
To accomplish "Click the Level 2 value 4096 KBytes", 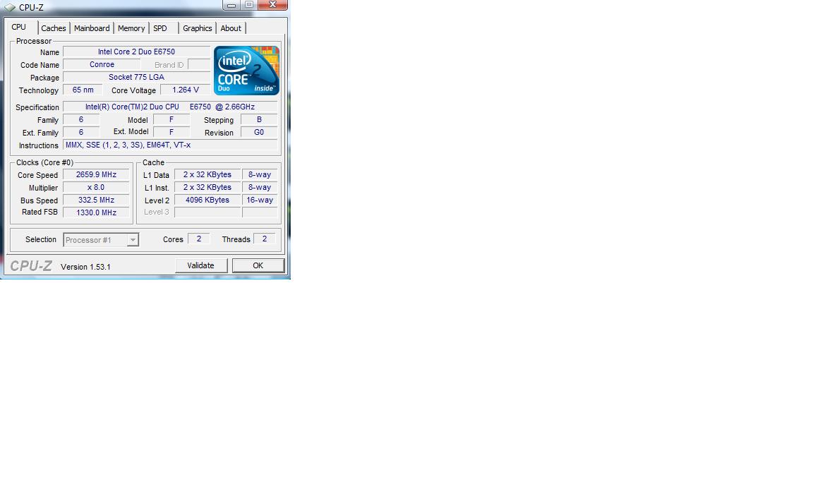I will pos(207,200).
